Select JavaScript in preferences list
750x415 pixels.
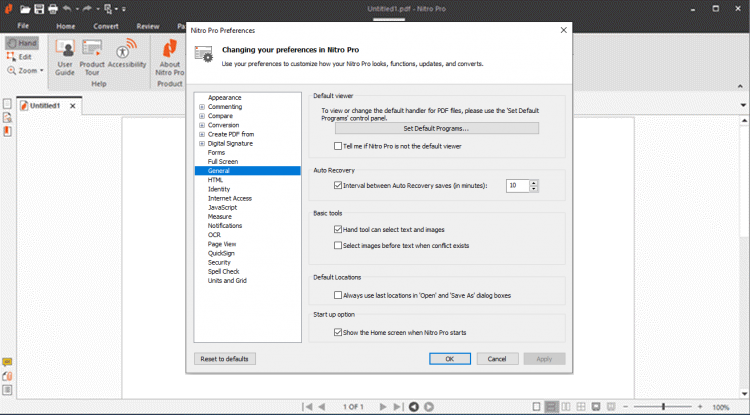tap(222, 208)
